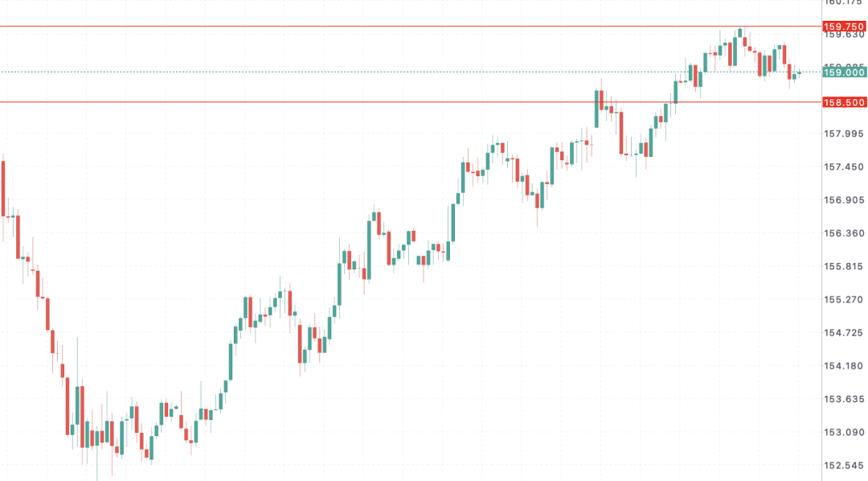Click the 157.995 price axis label

tap(844, 134)
